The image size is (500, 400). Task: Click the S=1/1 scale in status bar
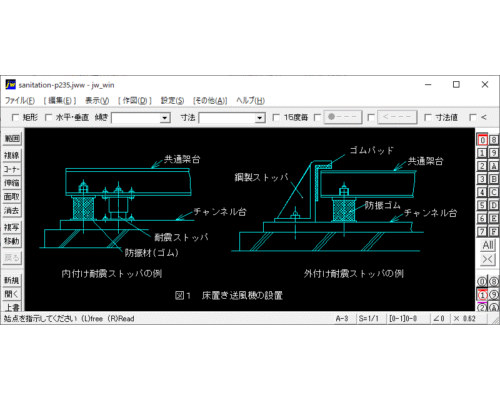(369, 319)
